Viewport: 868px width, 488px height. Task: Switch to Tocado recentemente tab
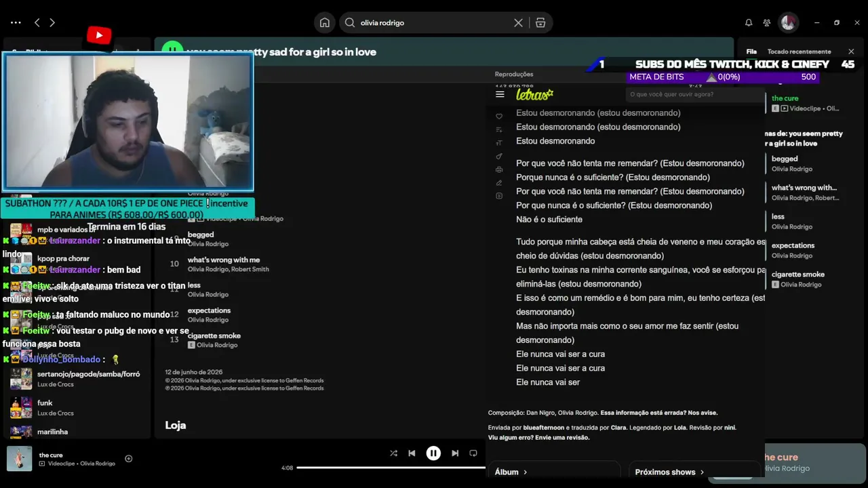[x=799, y=52]
